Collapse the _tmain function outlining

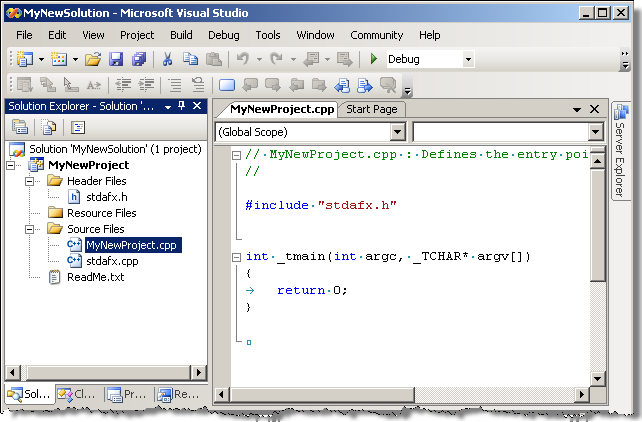click(x=236, y=257)
